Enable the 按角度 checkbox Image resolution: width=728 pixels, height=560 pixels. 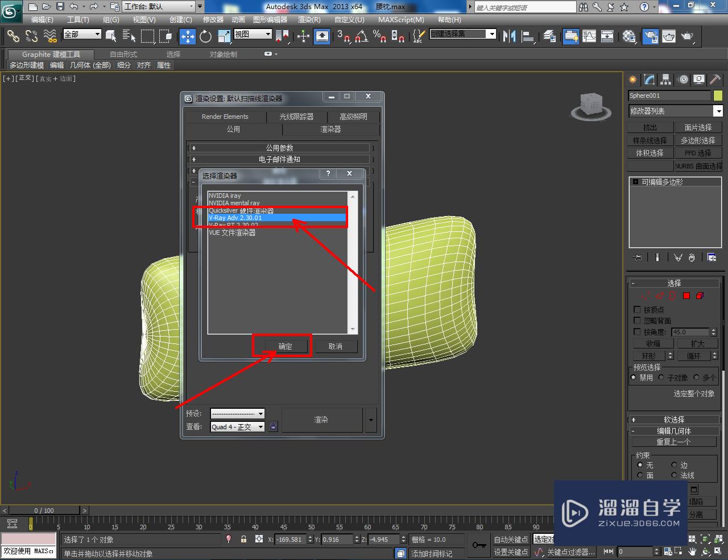[x=637, y=331]
